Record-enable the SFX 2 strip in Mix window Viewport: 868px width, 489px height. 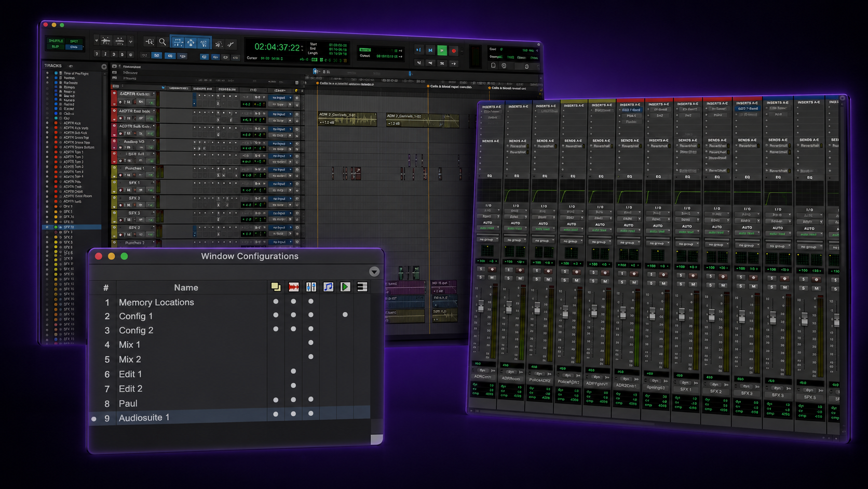click(723, 276)
